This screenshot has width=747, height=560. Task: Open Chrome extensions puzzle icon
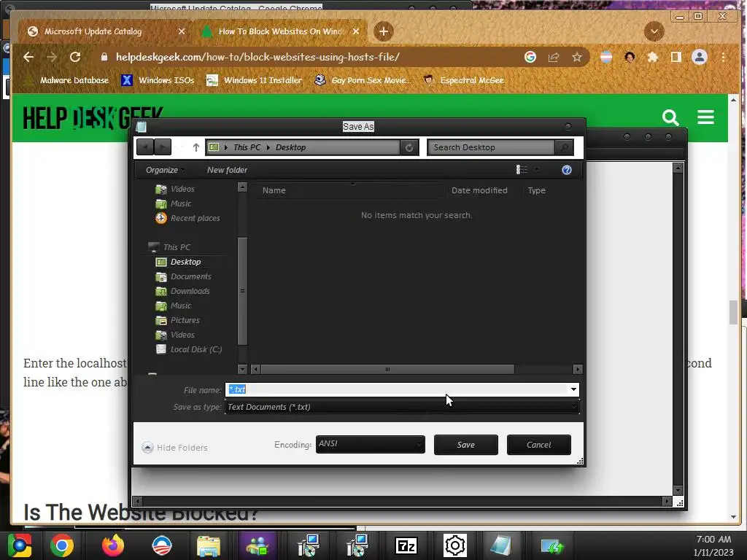coord(653,58)
